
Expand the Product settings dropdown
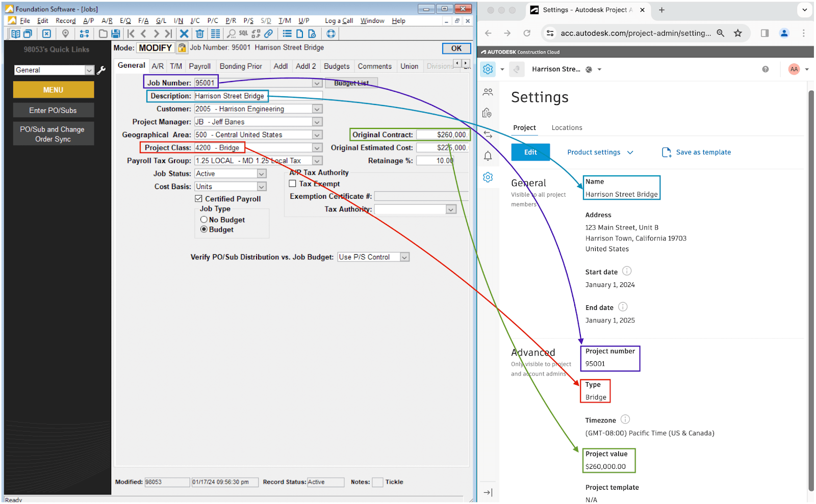[600, 152]
